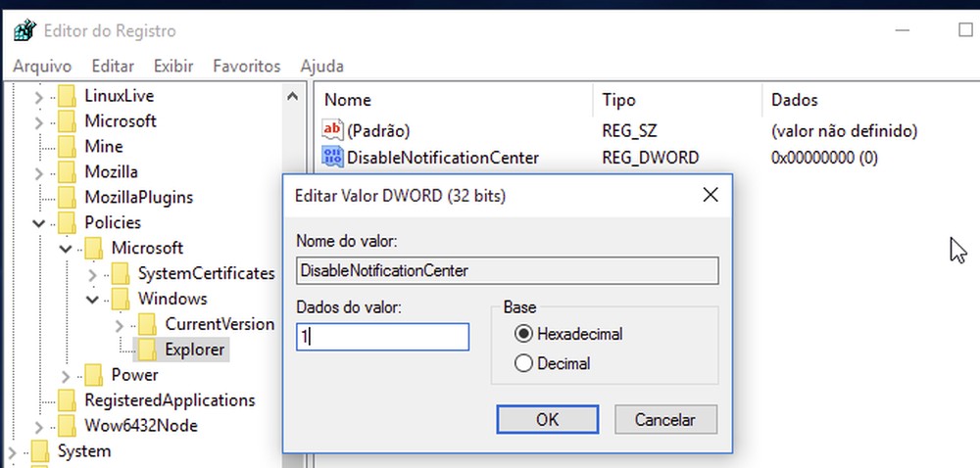
Task: Click the DisableNotificationCenter DWORD value icon
Action: click(332, 157)
